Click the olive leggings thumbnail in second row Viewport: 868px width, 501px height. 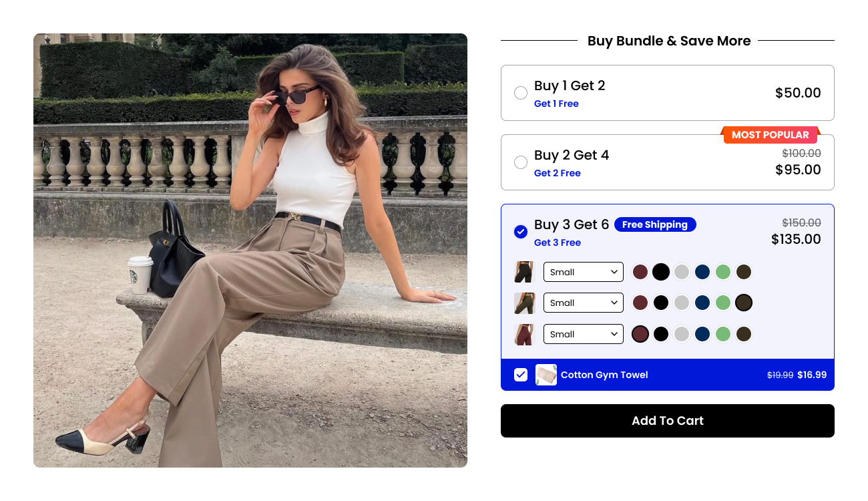(525, 303)
